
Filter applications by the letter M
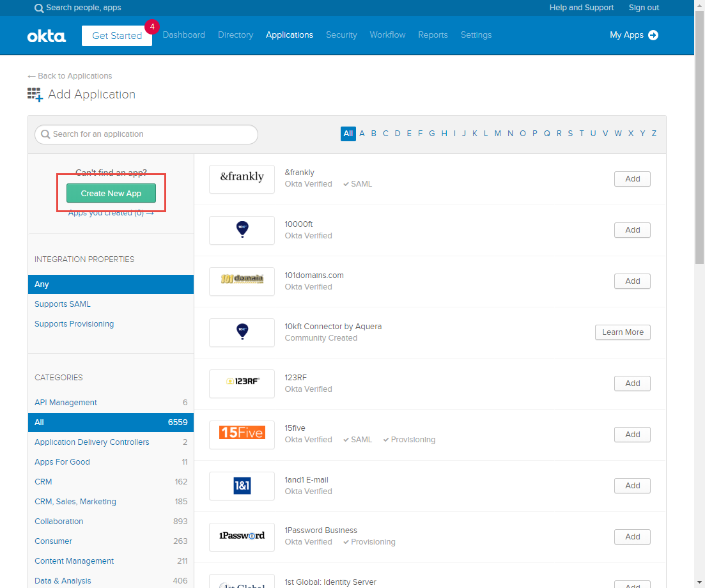tap(498, 133)
